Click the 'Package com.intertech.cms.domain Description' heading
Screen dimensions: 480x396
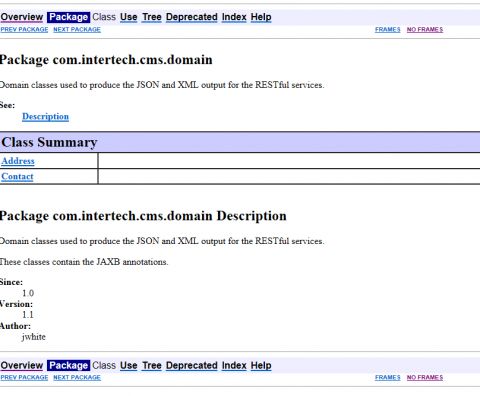[143, 216]
